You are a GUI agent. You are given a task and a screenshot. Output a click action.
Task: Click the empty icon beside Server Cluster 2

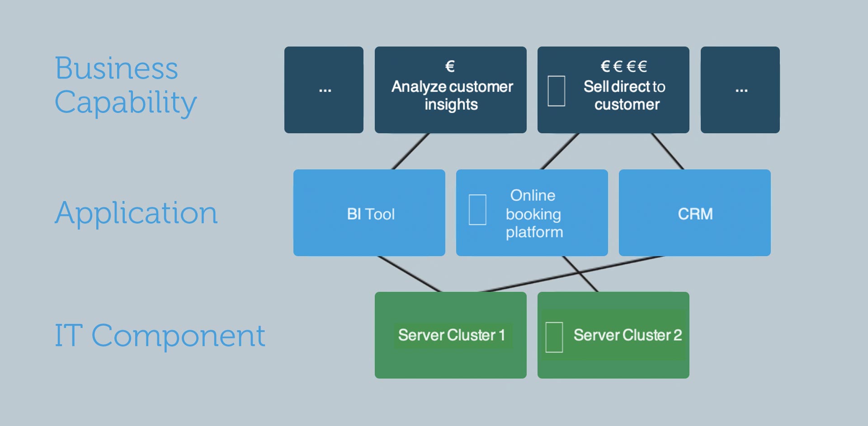point(554,337)
